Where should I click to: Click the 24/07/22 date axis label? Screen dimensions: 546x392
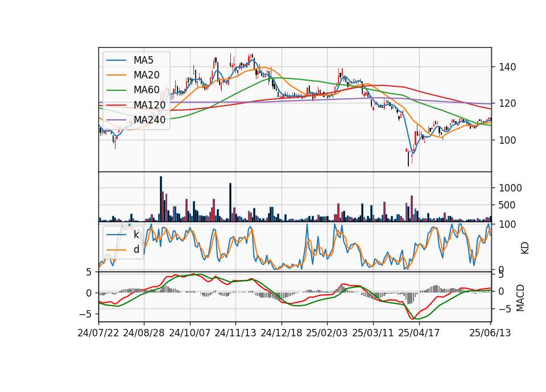[98, 333]
